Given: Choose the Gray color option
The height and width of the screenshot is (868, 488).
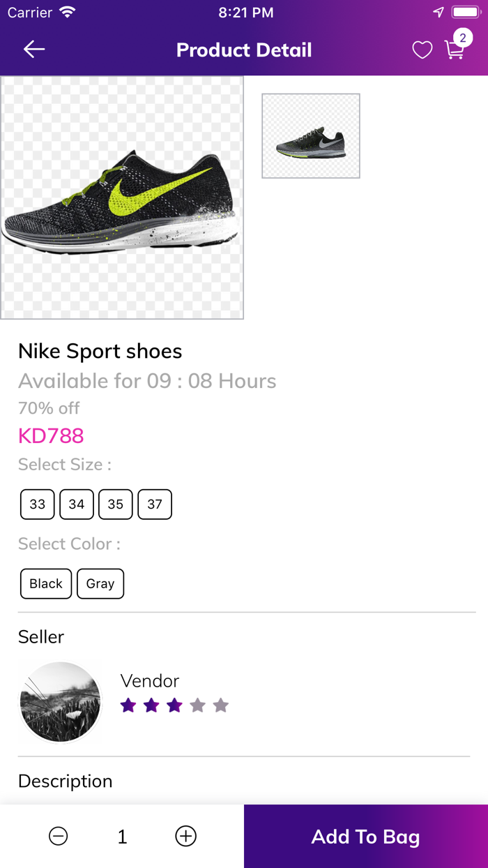Looking at the screenshot, I should coord(100,584).
